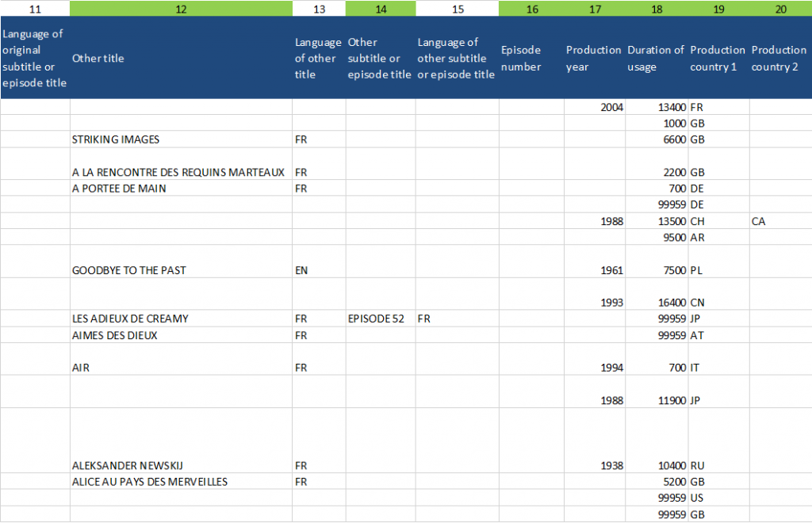
Task: Select the 'EPISODE 52' cell
Action: (376, 319)
